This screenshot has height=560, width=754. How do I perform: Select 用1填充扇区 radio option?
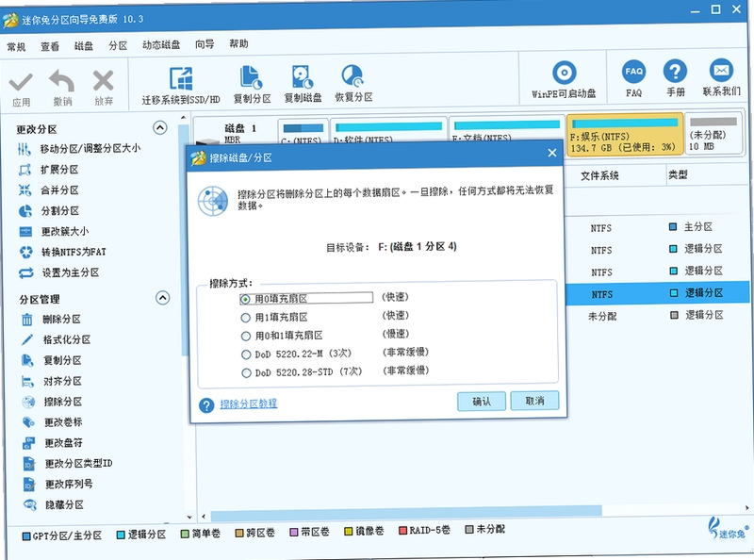click(245, 318)
